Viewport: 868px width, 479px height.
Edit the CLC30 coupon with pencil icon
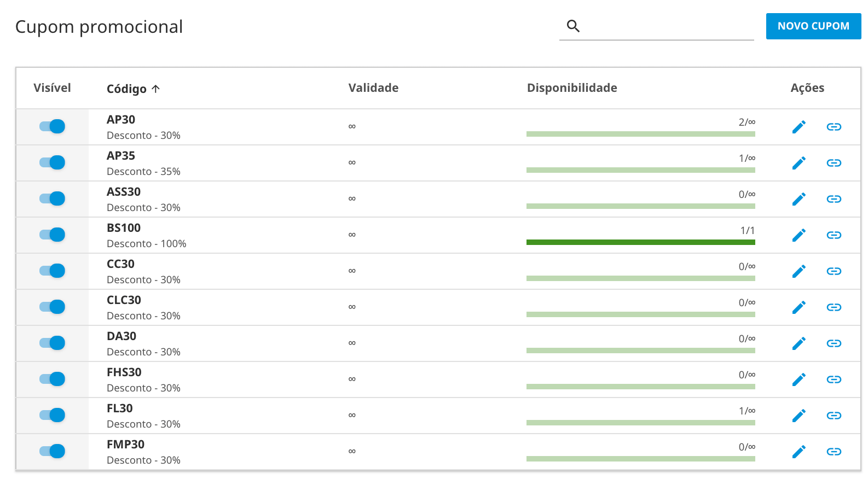pos(799,307)
